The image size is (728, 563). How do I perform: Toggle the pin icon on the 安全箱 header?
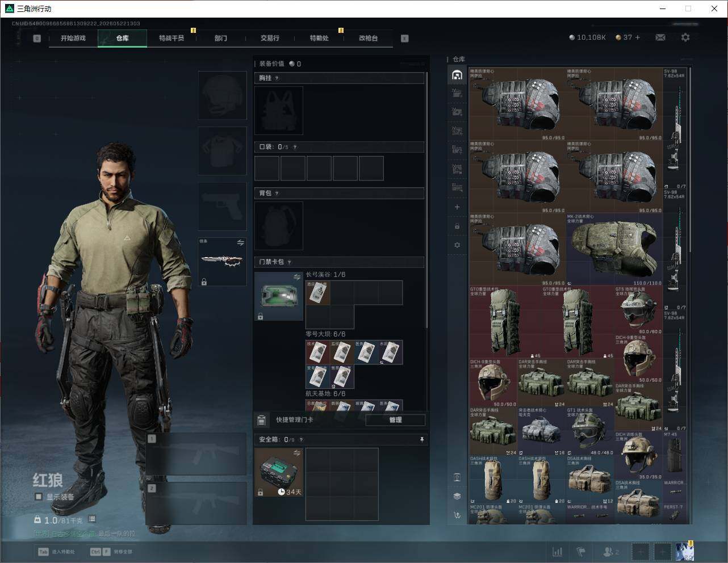click(421, 440)
